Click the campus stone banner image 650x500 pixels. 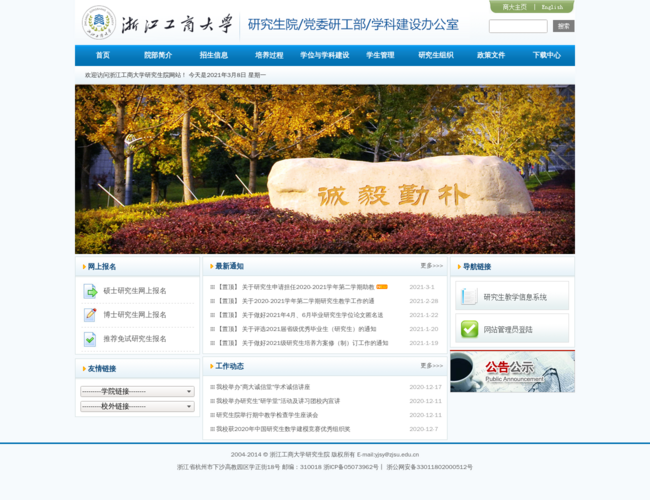tap(325, 169)
